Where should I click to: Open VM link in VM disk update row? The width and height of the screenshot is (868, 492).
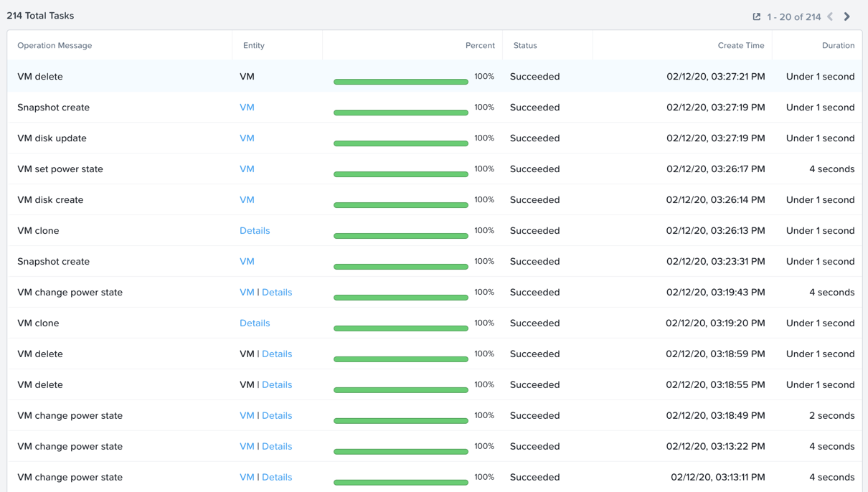click(x=247, y=138)
